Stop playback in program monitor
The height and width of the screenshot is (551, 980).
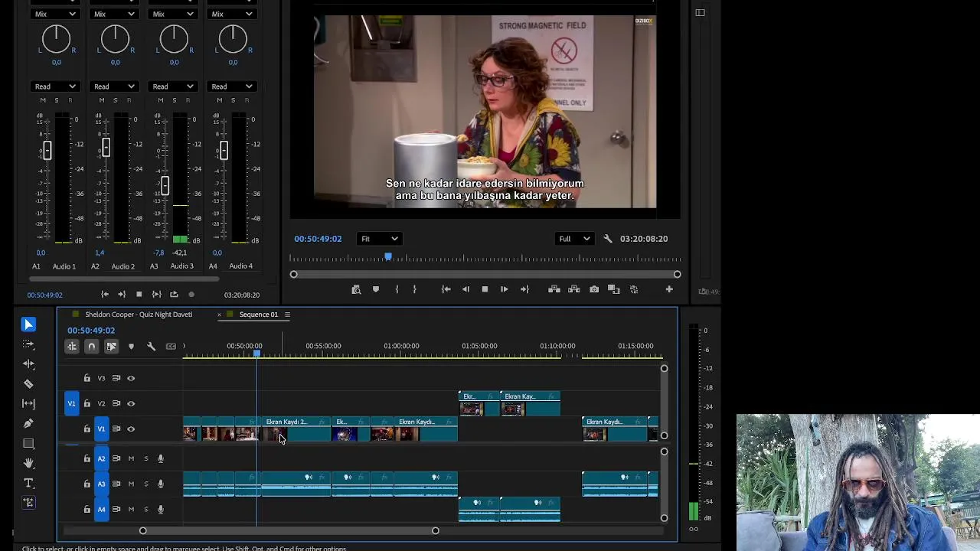[x=485, y=289]
